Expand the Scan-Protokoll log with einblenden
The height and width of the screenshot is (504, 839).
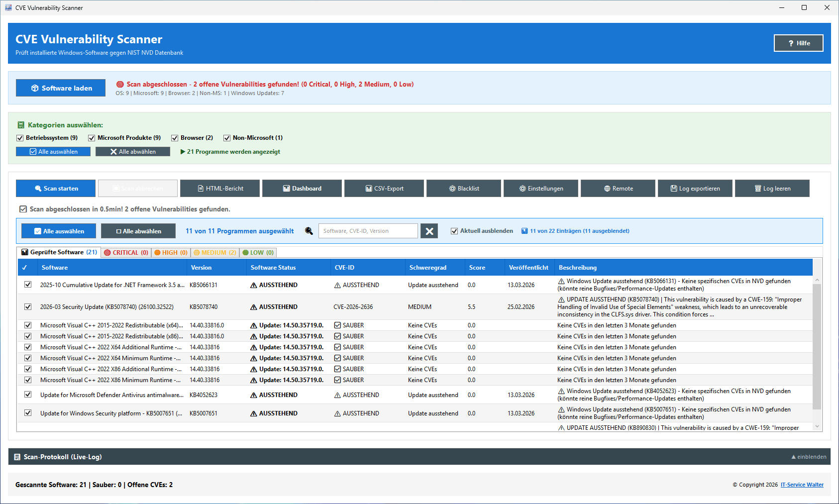808,457
